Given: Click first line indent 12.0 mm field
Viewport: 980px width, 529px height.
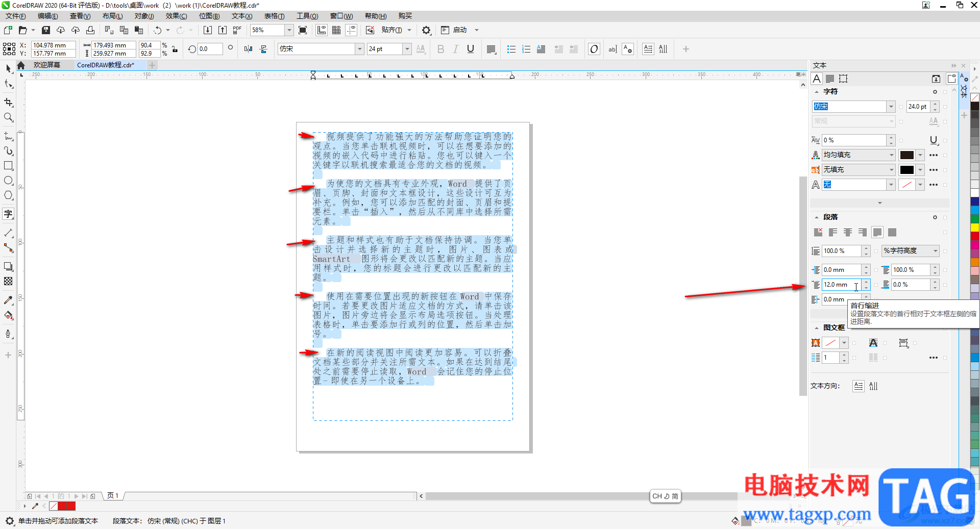Looking at the screenshot, I should click(x=842, y=285).
